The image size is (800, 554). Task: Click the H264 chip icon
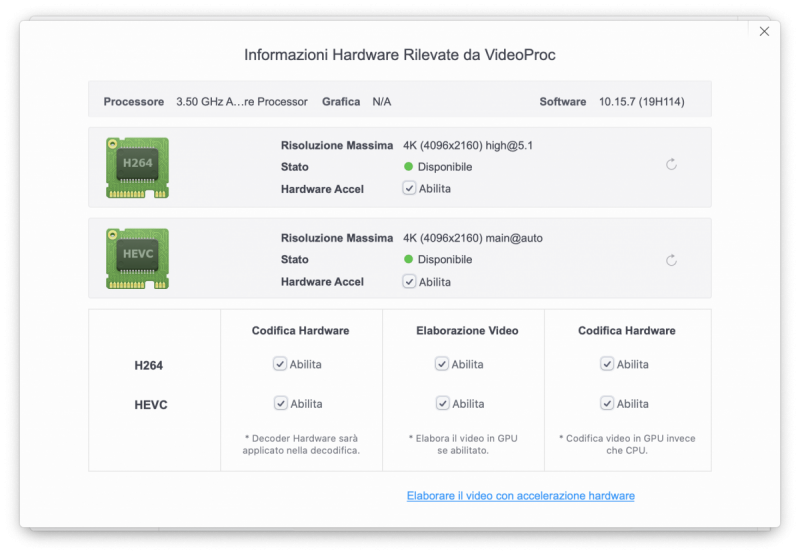click(x=137, y=168)
